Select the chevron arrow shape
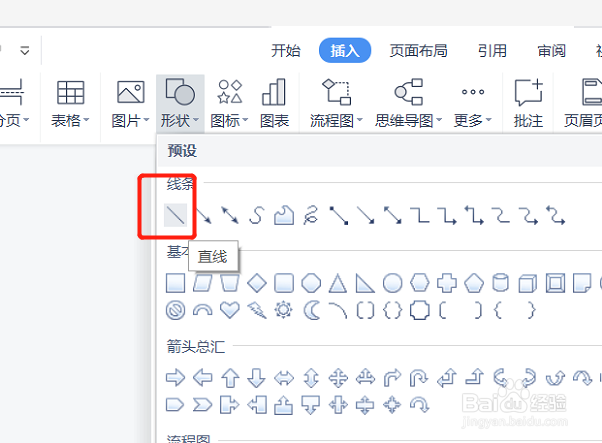Screen dimensions: 602x443 (x=203, y=405)
